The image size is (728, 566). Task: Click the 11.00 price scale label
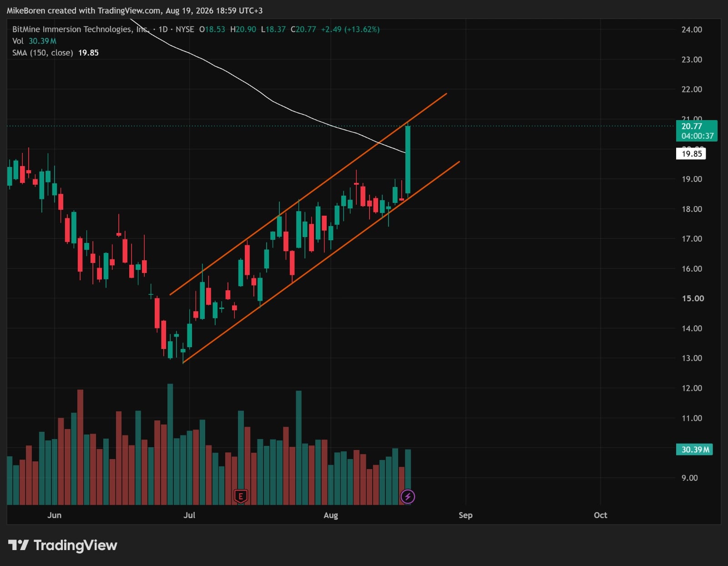coord(692,418)
